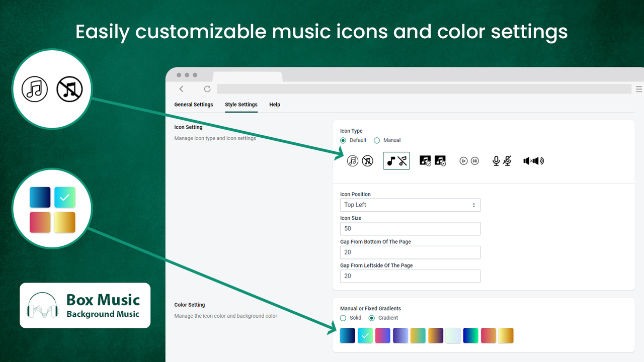Choose the solid note and crossed-note icon set
The height and width of the screenshot is (362, 644).
click(x=396, y=161)
